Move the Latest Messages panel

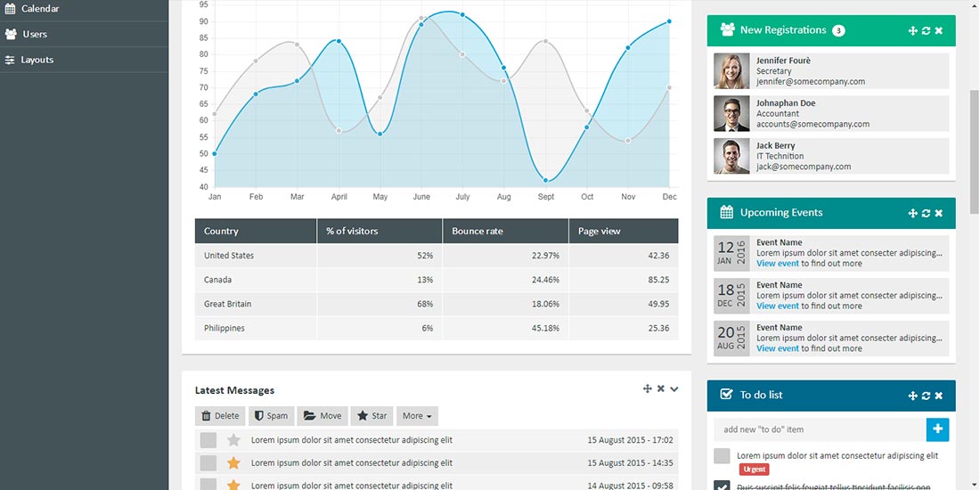coord(648,388)
